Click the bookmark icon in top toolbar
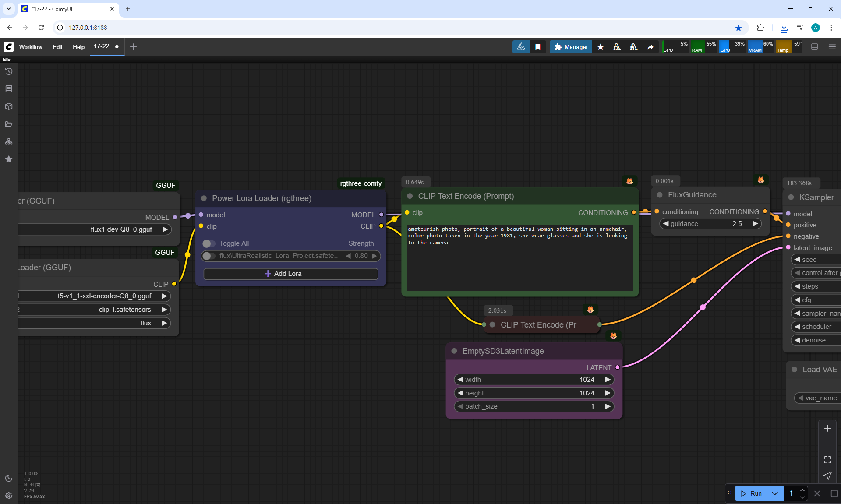841x504 pixels. click(x=538, y=47)
